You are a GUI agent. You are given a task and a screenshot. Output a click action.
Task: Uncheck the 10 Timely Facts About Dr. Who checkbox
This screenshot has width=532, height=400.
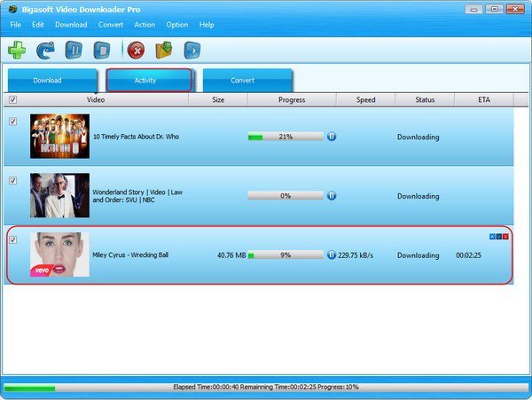12,122
